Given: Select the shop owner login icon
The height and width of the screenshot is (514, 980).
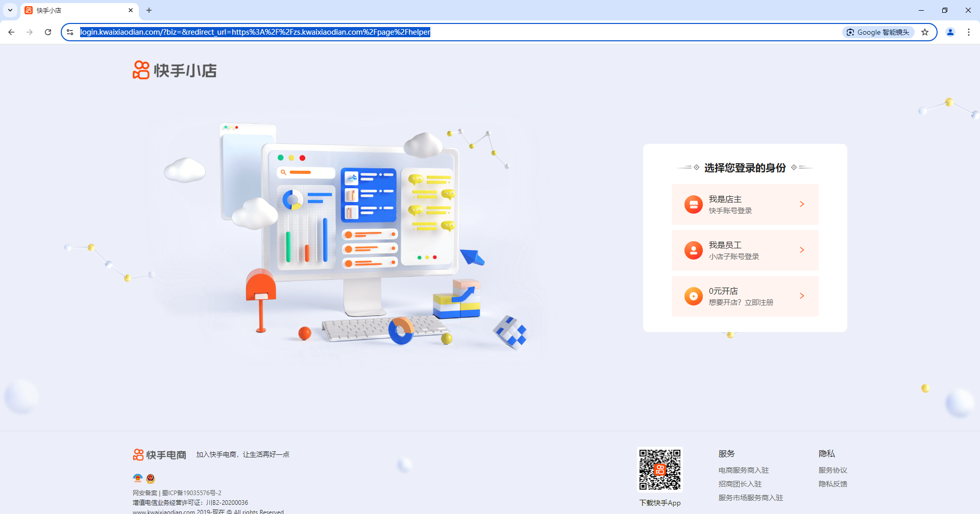Looking at the screenshot, I should coord(693,204).
